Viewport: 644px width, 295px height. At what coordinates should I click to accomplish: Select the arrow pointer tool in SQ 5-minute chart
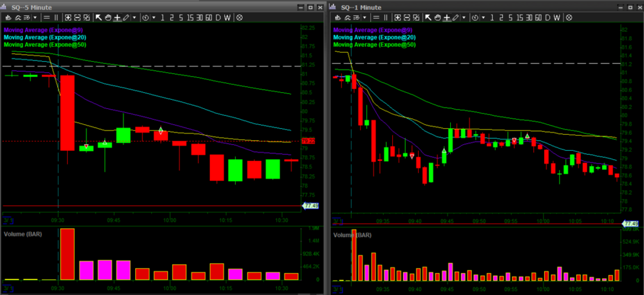tap(98, 18)
